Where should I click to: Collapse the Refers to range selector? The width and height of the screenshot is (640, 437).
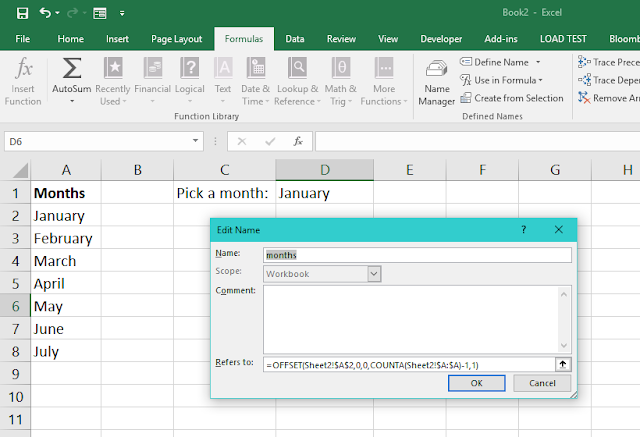pos(563,364)
